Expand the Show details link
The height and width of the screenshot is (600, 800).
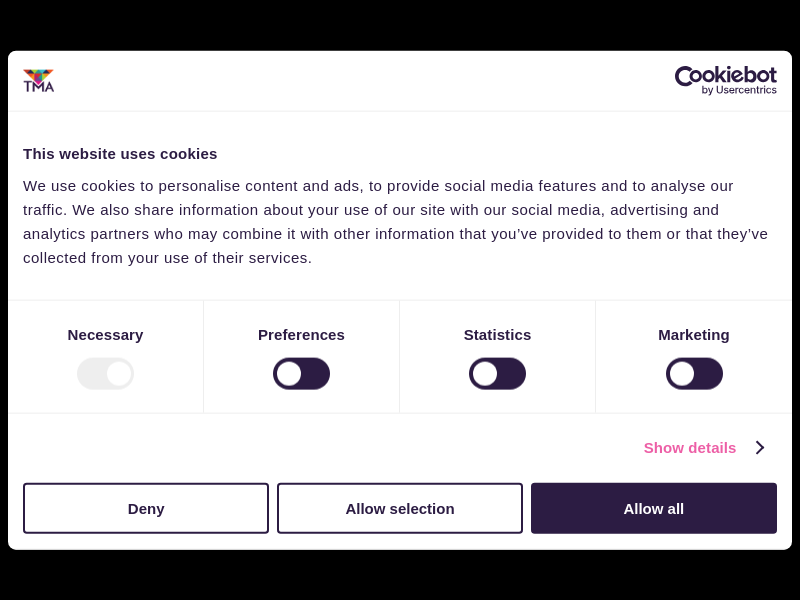coord(690,448)
